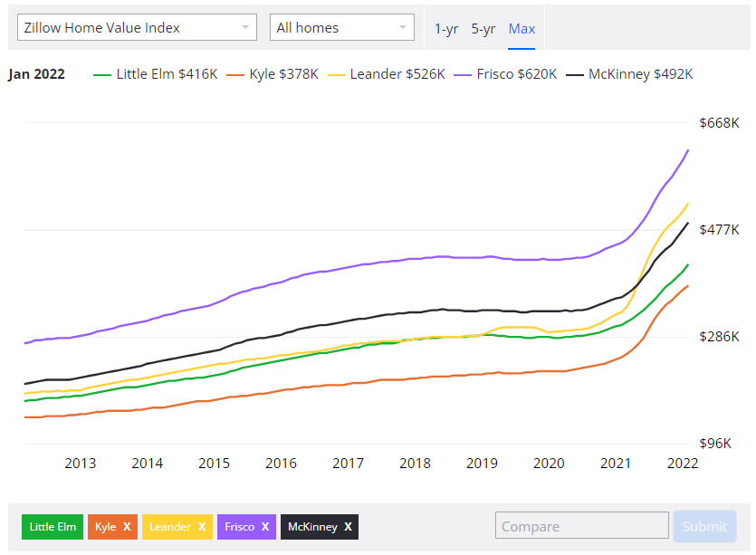This screenshot has height=555, width=756.
Task: Click the black McKinney legend line swatch
Action: click(x=575, y=75)
